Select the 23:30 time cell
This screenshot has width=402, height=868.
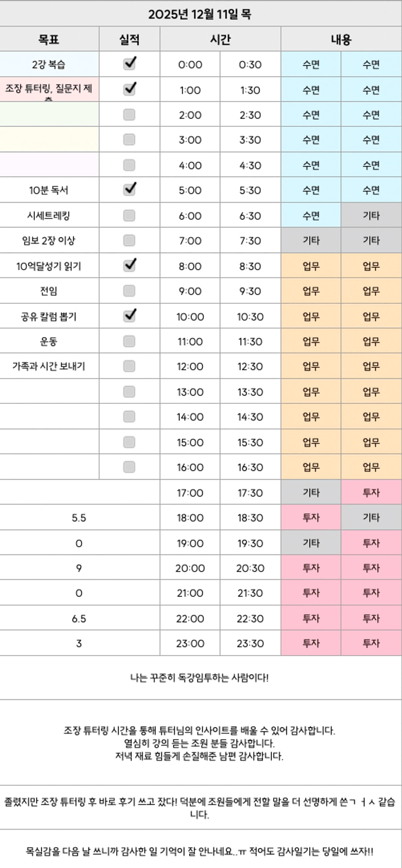pos(250,643)
